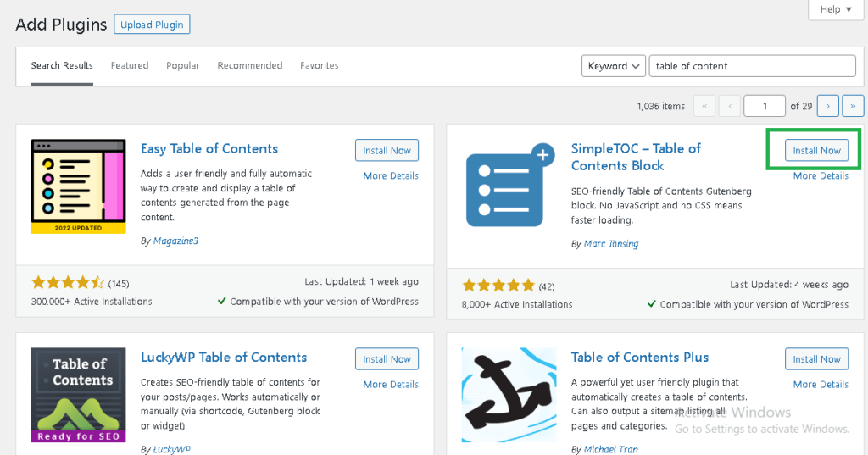The height and width of the screenshot is (455, 868).
Task: View More Details for Easy Table of Contents
Action: [x=391, y=175]
